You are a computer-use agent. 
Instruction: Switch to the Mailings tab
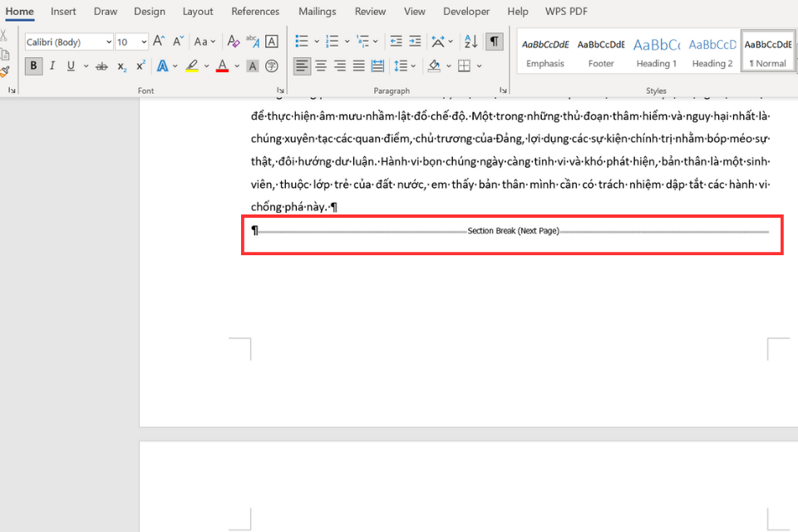(317, 11)
